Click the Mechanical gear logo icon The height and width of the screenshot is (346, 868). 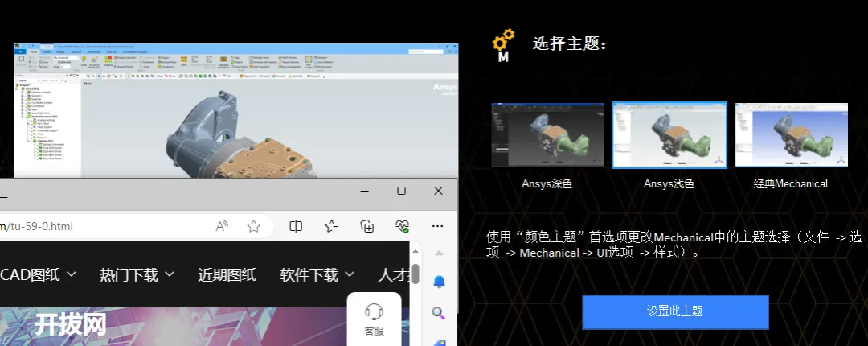pyautogui.click(x=503, y=46)
